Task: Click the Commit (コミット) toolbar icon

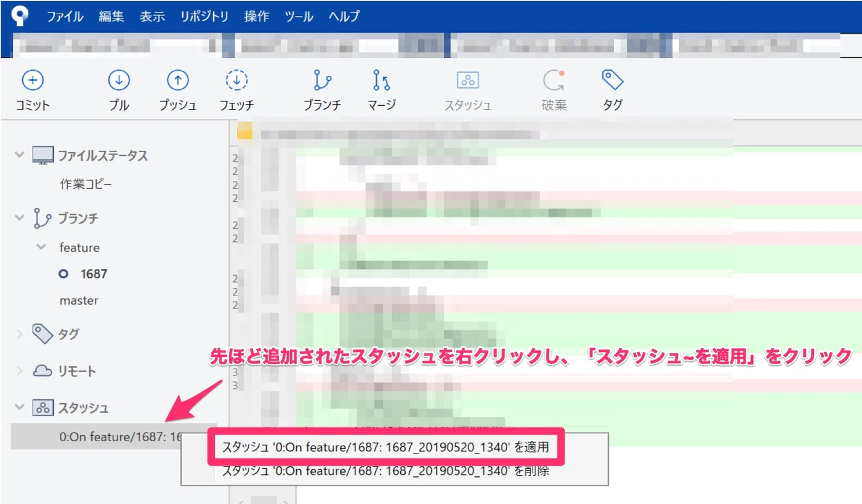Action: coord(33,80)
